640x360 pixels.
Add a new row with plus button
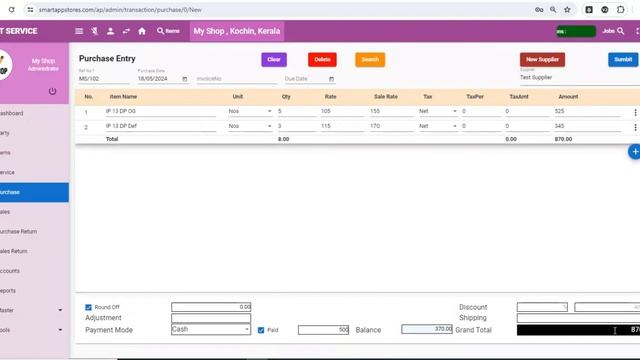tap(634, 152)
